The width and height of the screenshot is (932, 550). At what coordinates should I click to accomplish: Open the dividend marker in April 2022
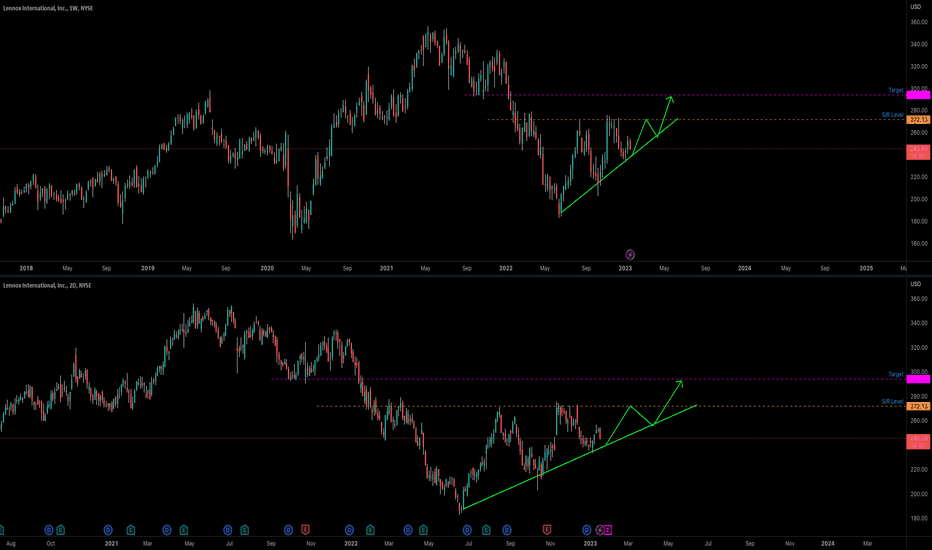pos(408,530)
